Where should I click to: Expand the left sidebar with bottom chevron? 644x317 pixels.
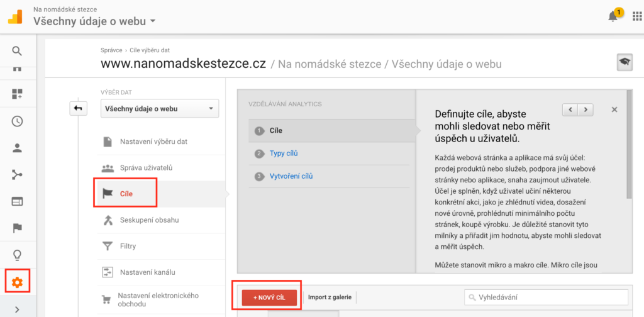[x=18, y=309]
